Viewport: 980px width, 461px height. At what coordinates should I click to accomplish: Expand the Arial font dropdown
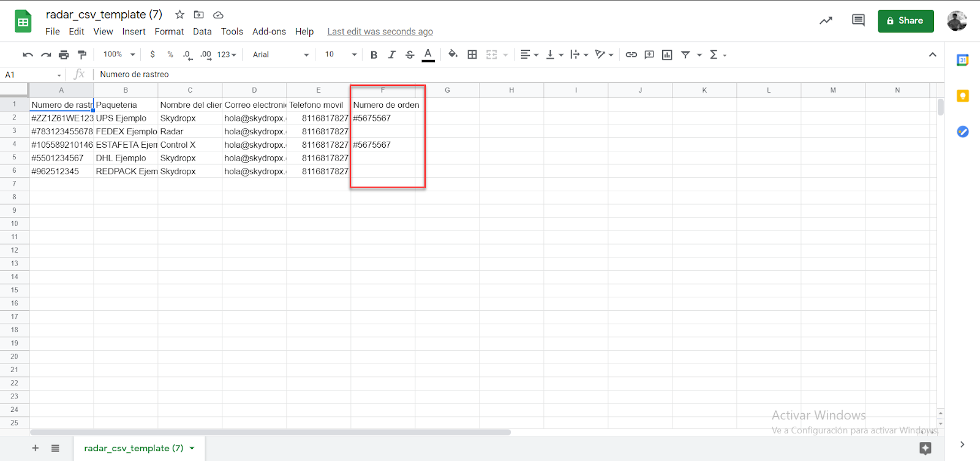click(281, 55)
